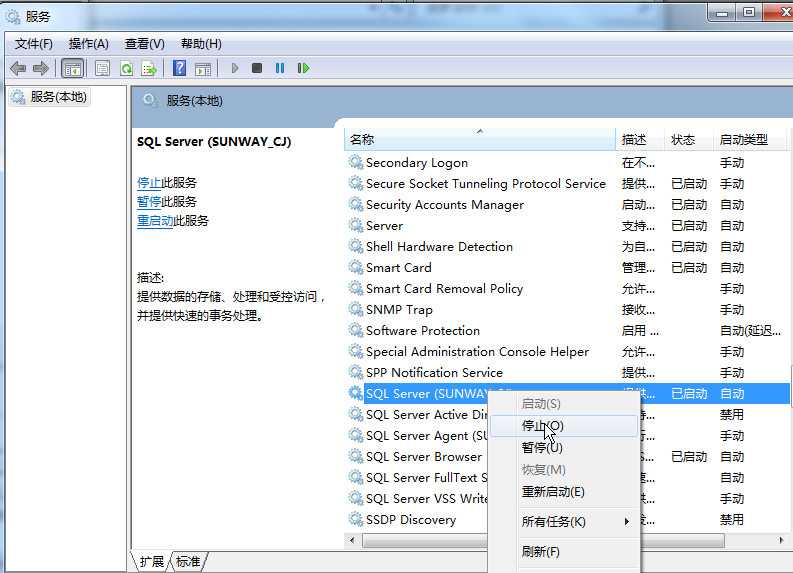Select Secure Socket Tunneling Protocol Service
Image resolution: width=793 pixels, height=573 pixels.
(x=566, y=184)
